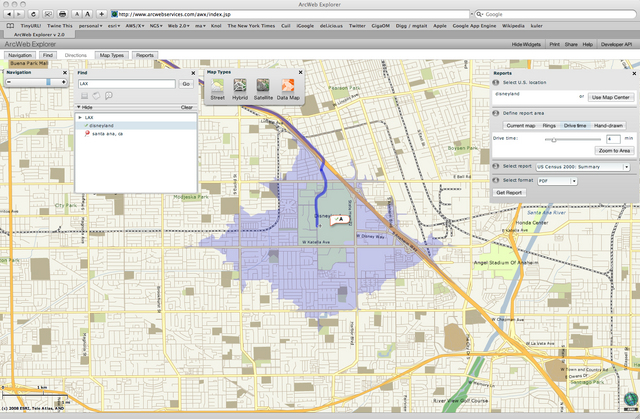Add a bookmark with the plus icon
This screenshot has height=419, width=640.
pyautogui.click(x=101, y=14)
